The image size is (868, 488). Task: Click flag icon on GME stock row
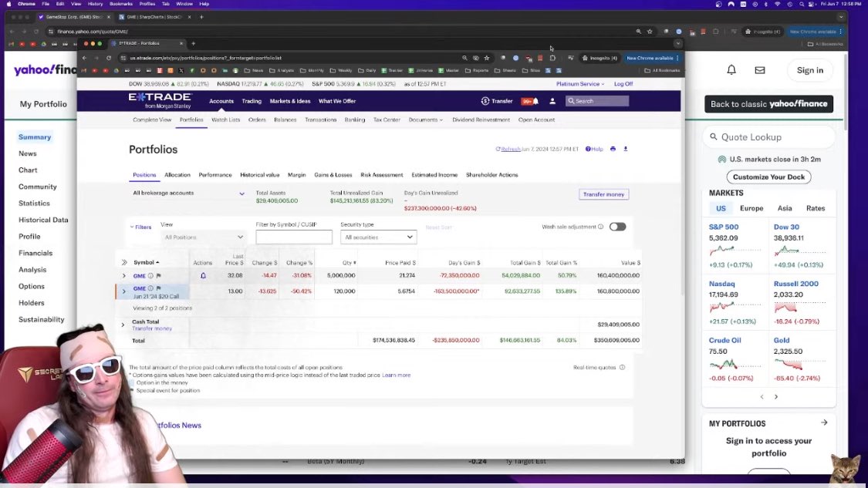coord(158,275)
